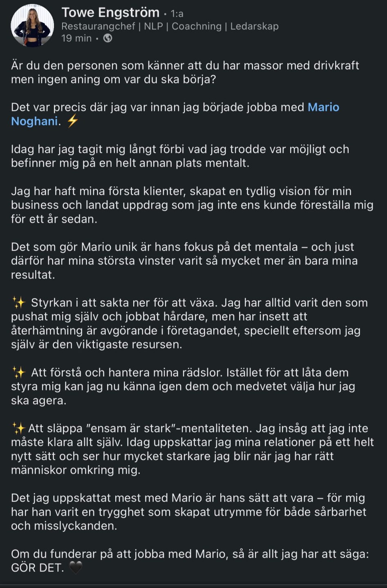Click the opening paragraph 'Är du den personen'
The image size is (387, 588).
click(185, 72)
